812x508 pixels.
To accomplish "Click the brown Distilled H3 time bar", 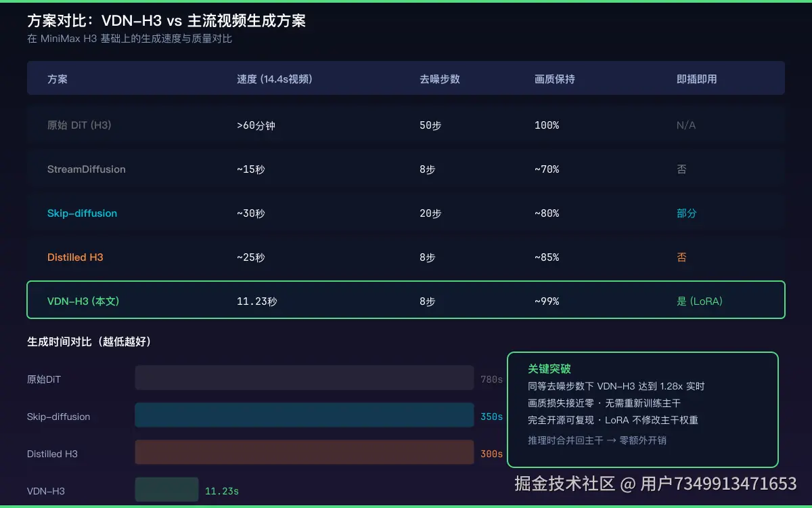I will point(304,452).
